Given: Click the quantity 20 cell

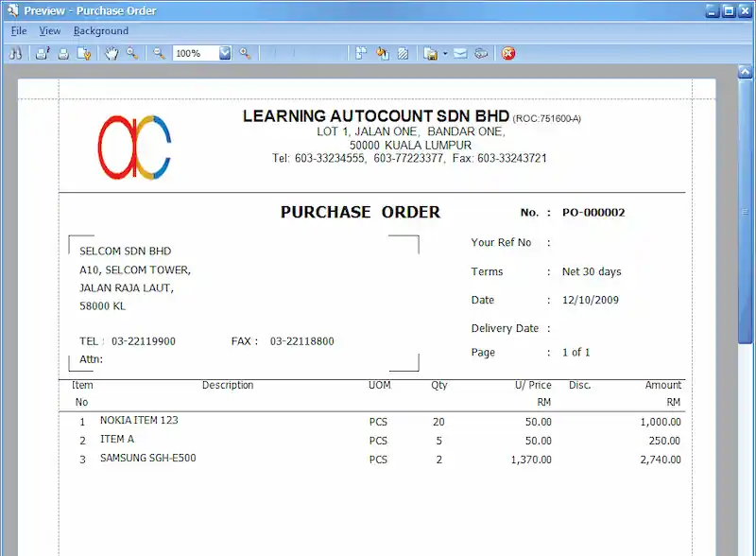Looking at the screenshot, I should point(438,422).
